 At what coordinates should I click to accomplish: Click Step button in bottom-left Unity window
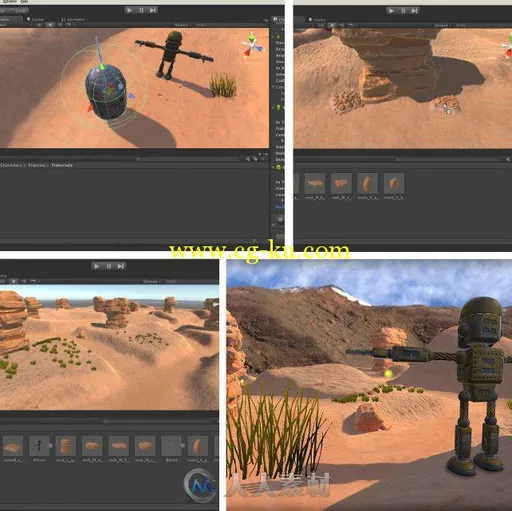pyautogui.click(x=120, y=266)
